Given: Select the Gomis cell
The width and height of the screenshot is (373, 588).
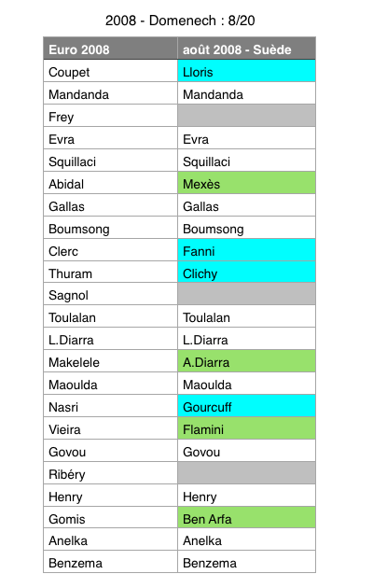Looking at the screenshot, I should click(x=110, y=517).
